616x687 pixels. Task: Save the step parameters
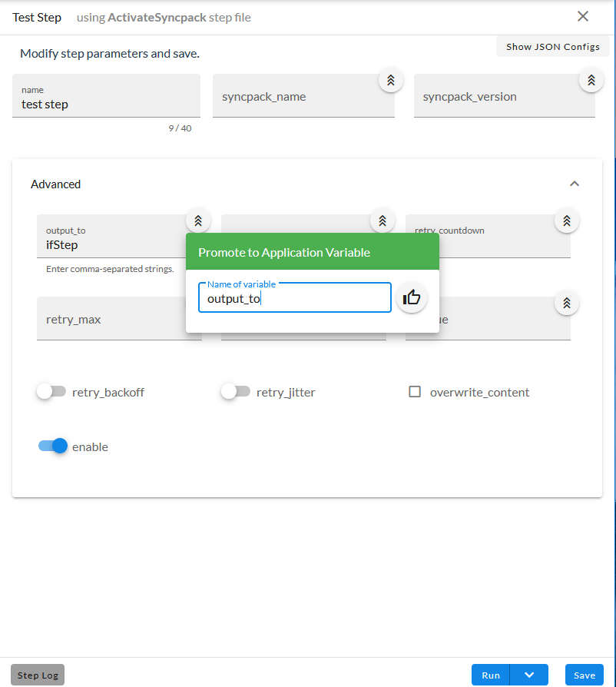tap(584, 675)
